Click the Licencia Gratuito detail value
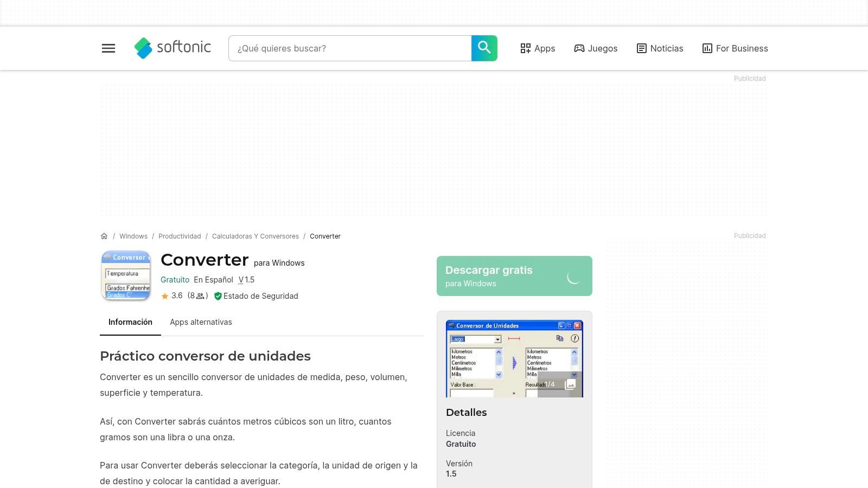This screenshot has height=488, width=868. 461,444
